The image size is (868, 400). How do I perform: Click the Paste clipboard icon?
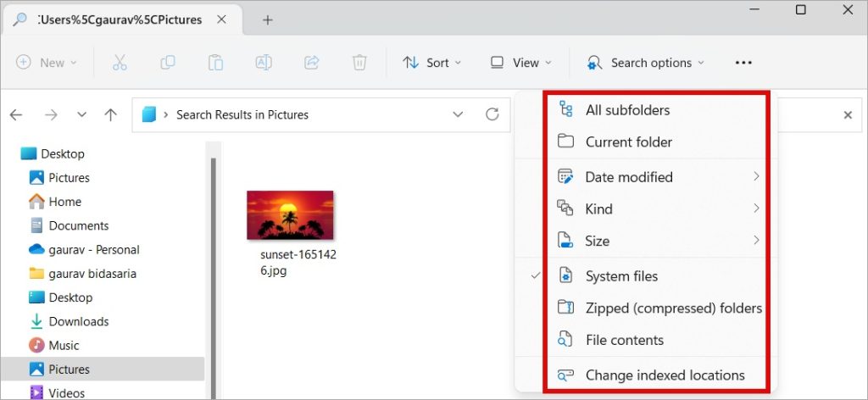pos(215,63)
